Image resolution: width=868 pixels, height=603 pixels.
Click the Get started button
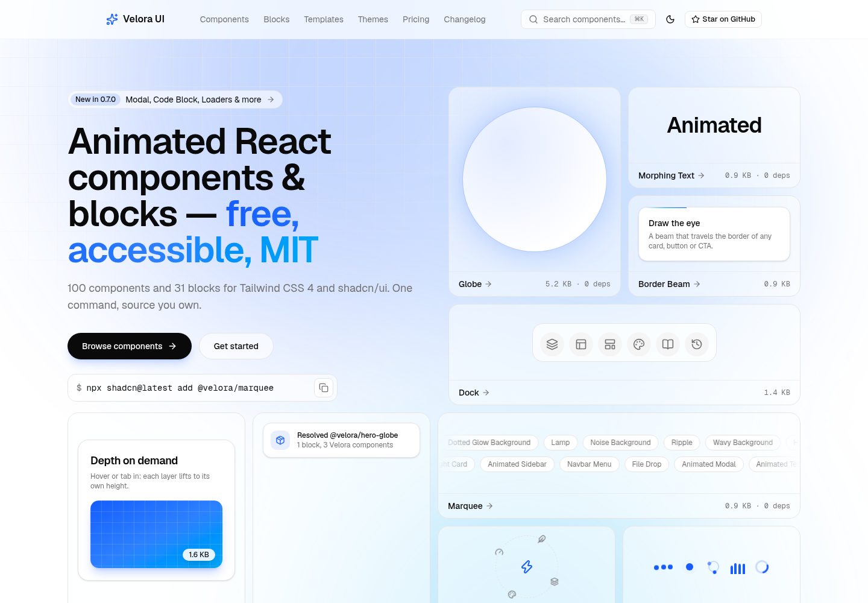(236, 346)
